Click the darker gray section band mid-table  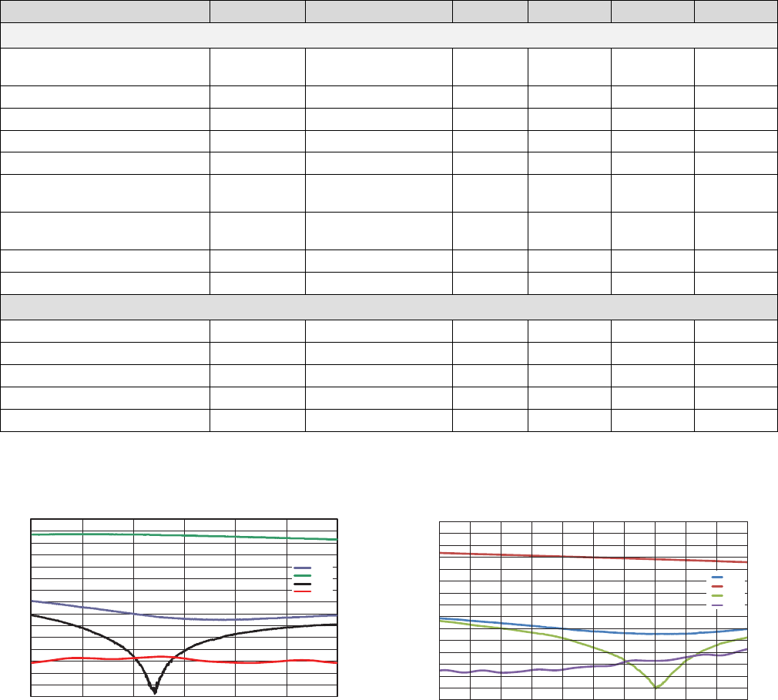388,306
